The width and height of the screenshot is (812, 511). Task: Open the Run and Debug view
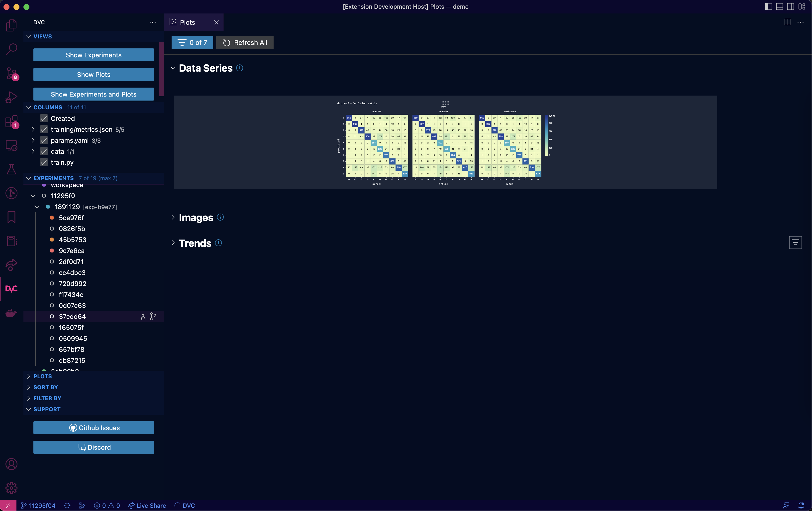coord(11,97)
